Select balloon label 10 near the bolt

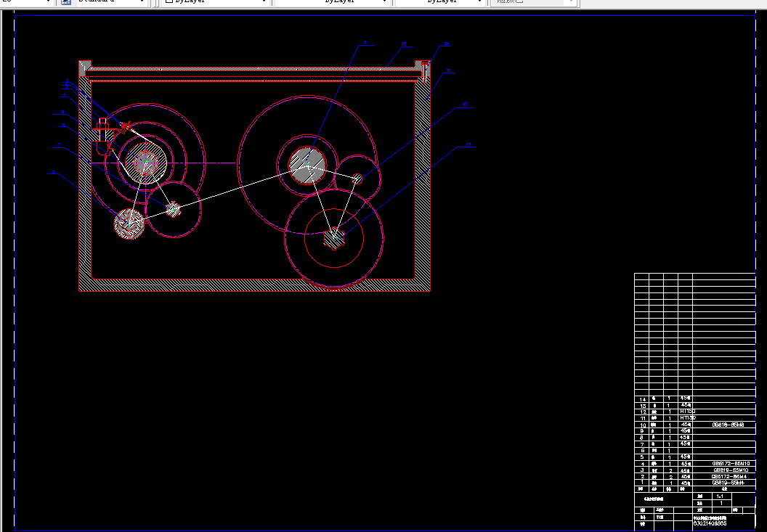click(x=446, y=44)
